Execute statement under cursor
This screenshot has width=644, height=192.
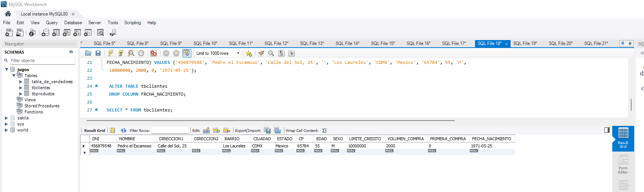pyautogui.click(x=121, y=53)
